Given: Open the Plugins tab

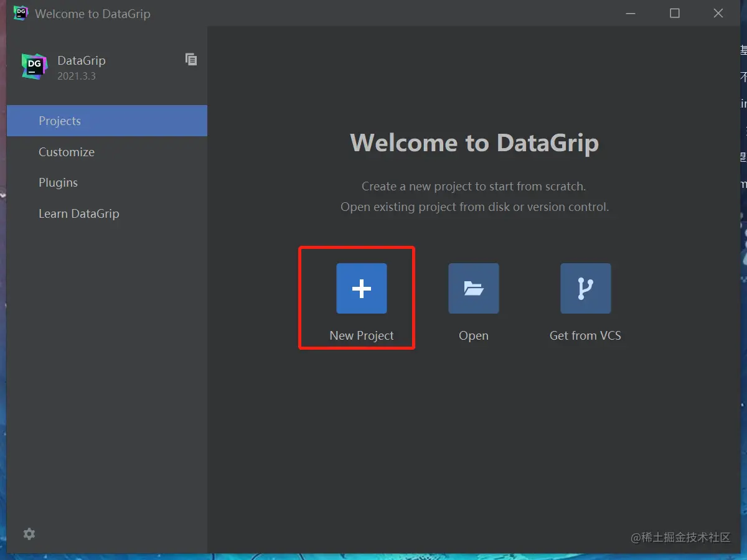Looking at the screenshot, I should 107,182.
